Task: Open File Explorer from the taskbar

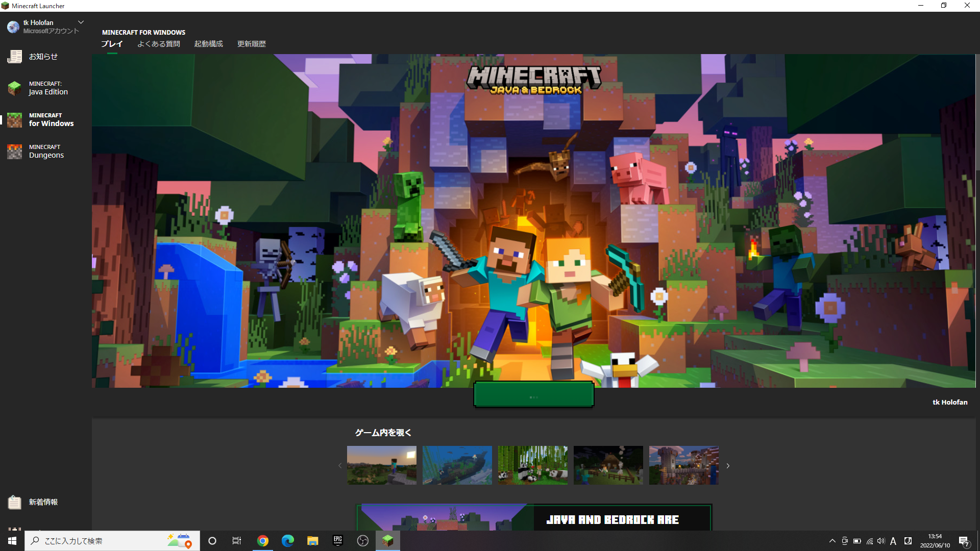Action: click(x=313, y=541)
